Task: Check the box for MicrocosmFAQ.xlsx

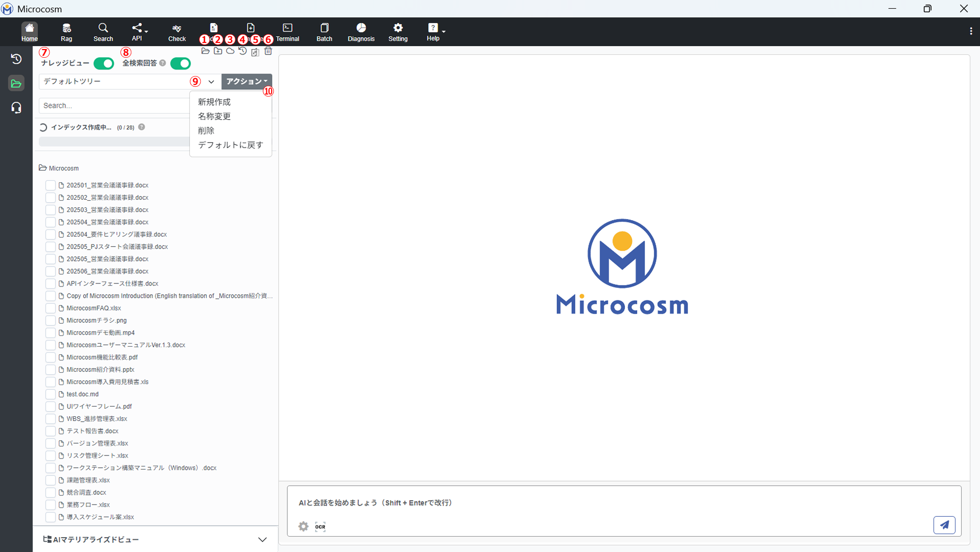Action: tap(51, 308)
